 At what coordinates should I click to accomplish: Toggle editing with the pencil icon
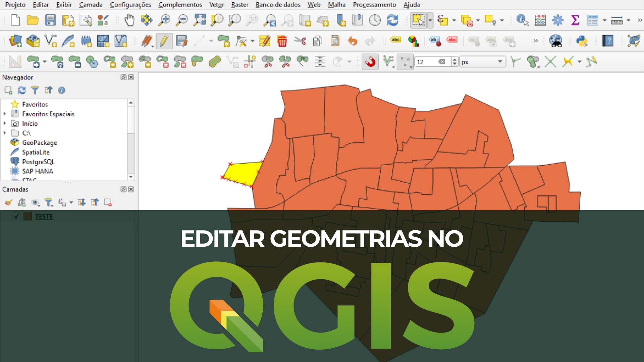click(164, 41)
